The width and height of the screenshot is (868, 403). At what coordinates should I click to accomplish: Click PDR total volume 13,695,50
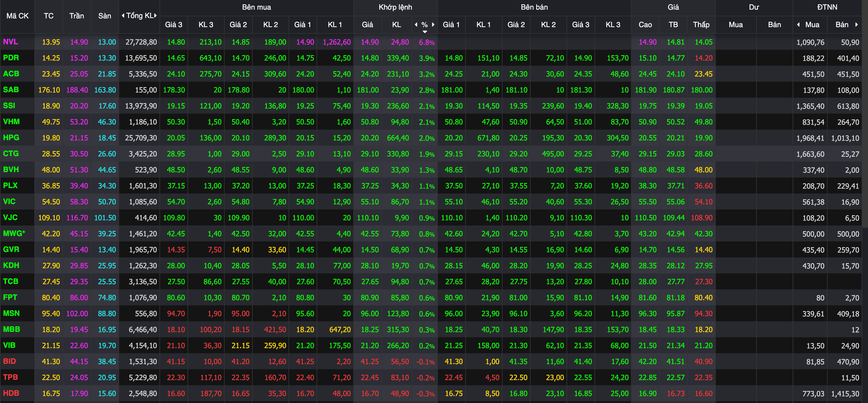[x=141, y=58]
